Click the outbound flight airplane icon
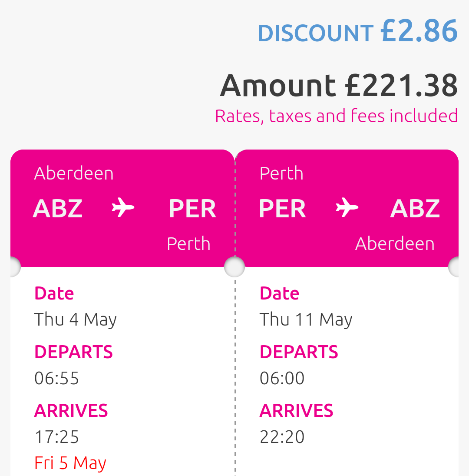The image size is (469, 476). [123, 208]
